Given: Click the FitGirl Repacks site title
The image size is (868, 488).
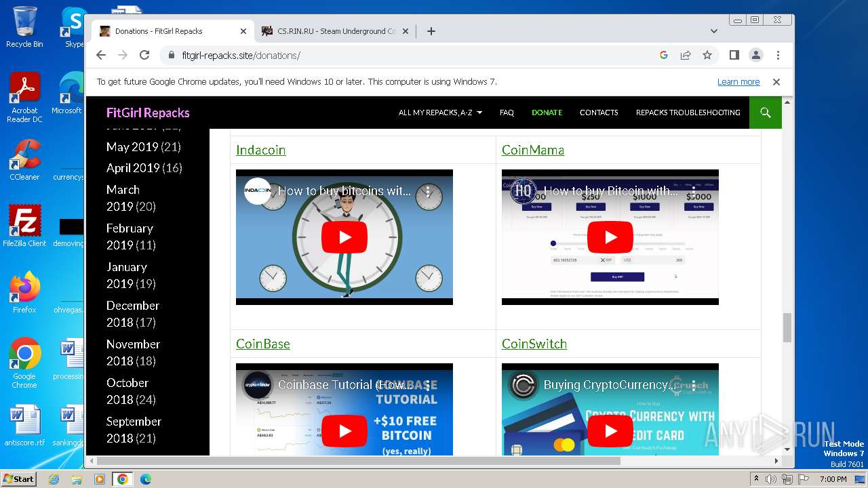Looking at the screenshot, I should coord(148,113).
